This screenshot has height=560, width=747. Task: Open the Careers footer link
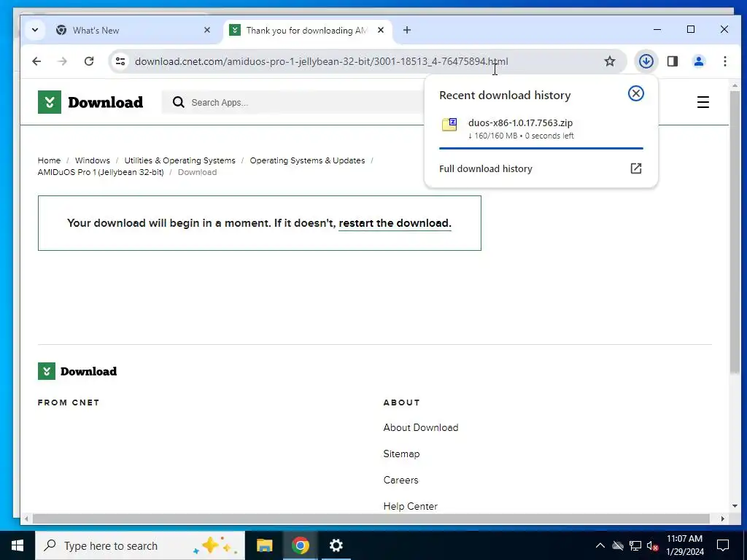pos(400,480)
